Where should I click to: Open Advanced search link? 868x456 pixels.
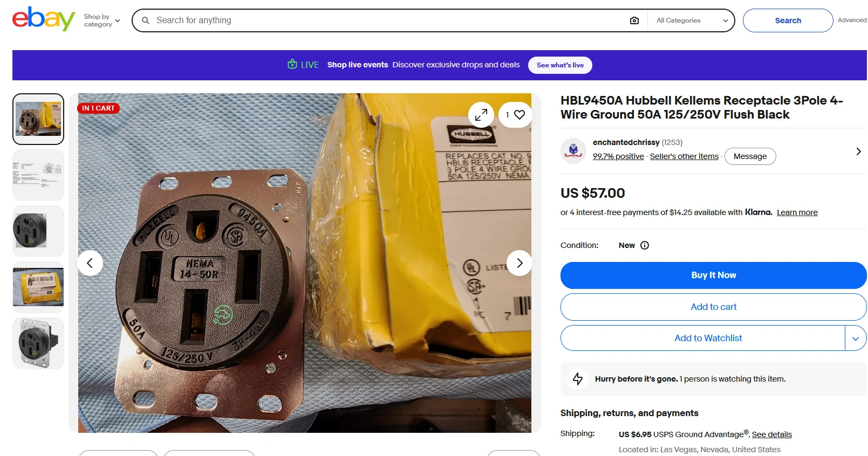click(852, 20)
